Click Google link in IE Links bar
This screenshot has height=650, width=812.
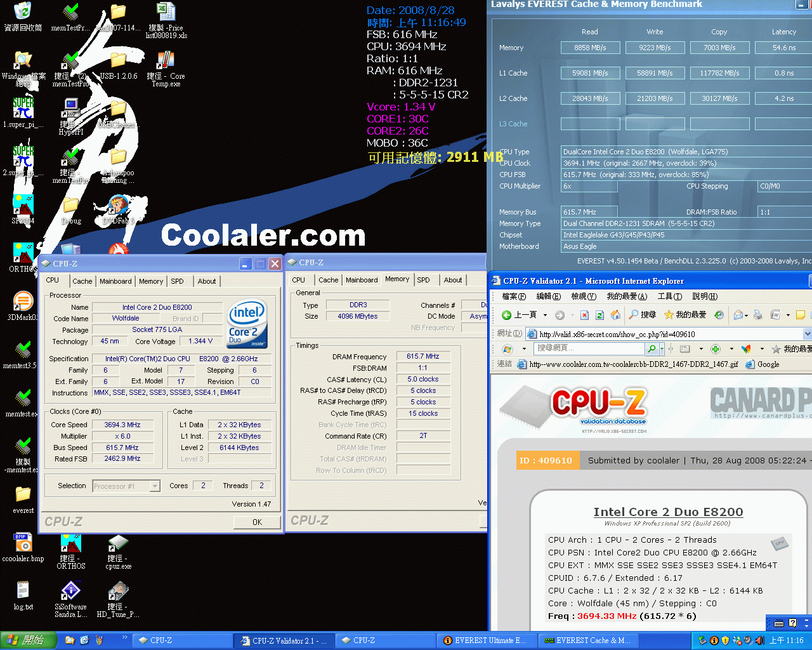tap(763, 364)
